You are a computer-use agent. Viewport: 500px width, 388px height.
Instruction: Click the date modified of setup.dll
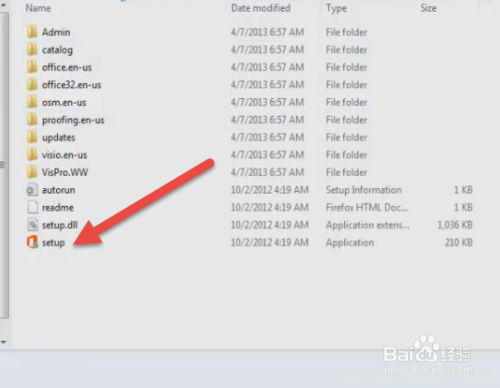(x=270, y=225)
